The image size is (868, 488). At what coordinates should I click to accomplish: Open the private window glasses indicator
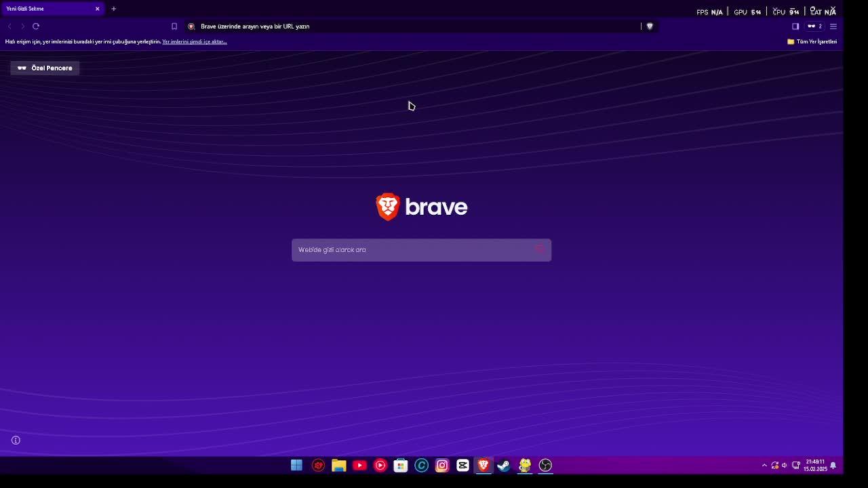pos(814,26)
